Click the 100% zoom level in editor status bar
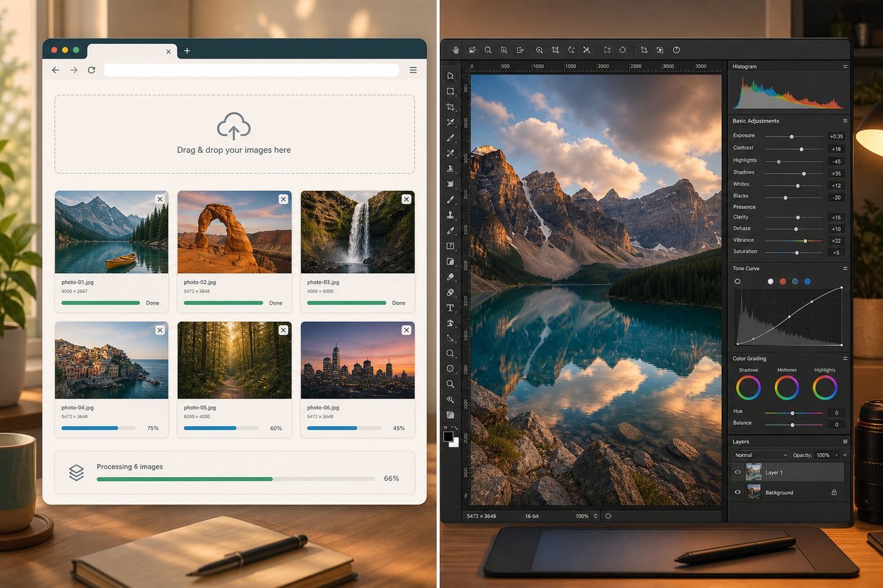This screenshot has height=588, width=883. click(582, 516)
